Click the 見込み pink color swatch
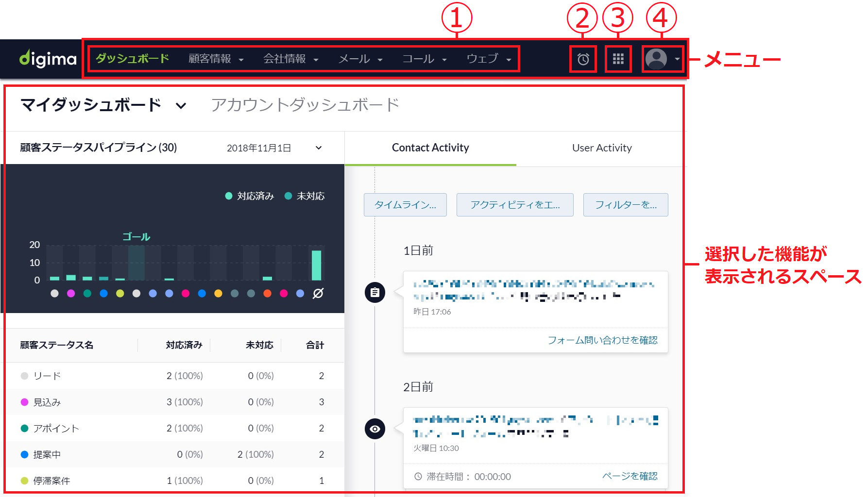Viewport: 868px width, 497px height. tap(24, 402)
